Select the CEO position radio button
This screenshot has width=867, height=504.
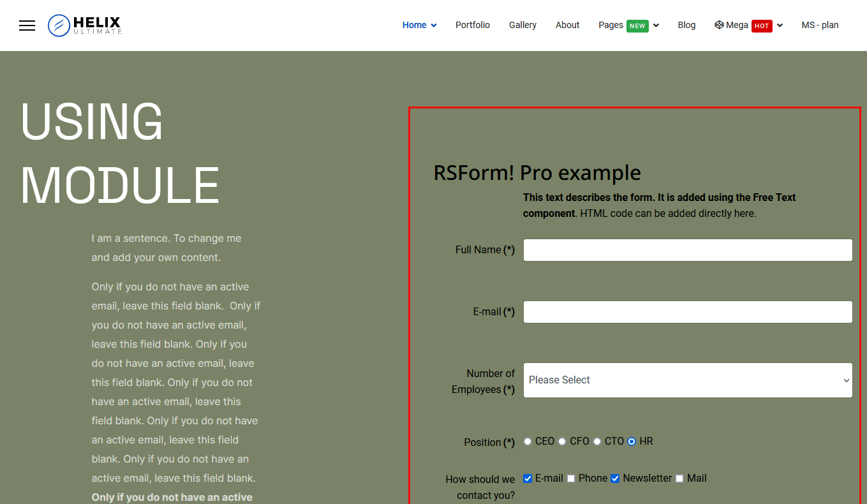tap(528, 441)
